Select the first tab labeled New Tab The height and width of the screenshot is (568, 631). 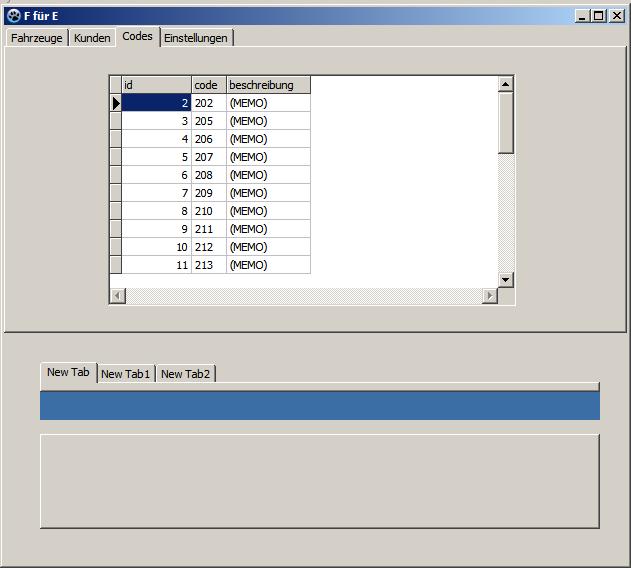(x=68, y=372)
